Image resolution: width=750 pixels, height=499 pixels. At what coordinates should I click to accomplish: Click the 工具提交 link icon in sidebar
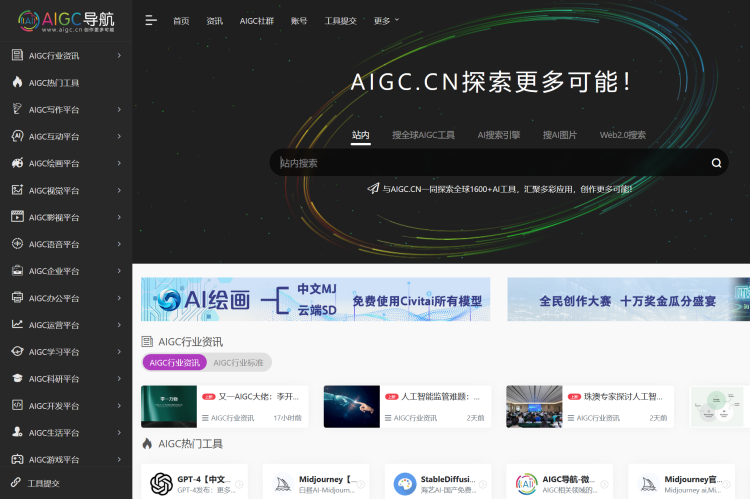16,483
